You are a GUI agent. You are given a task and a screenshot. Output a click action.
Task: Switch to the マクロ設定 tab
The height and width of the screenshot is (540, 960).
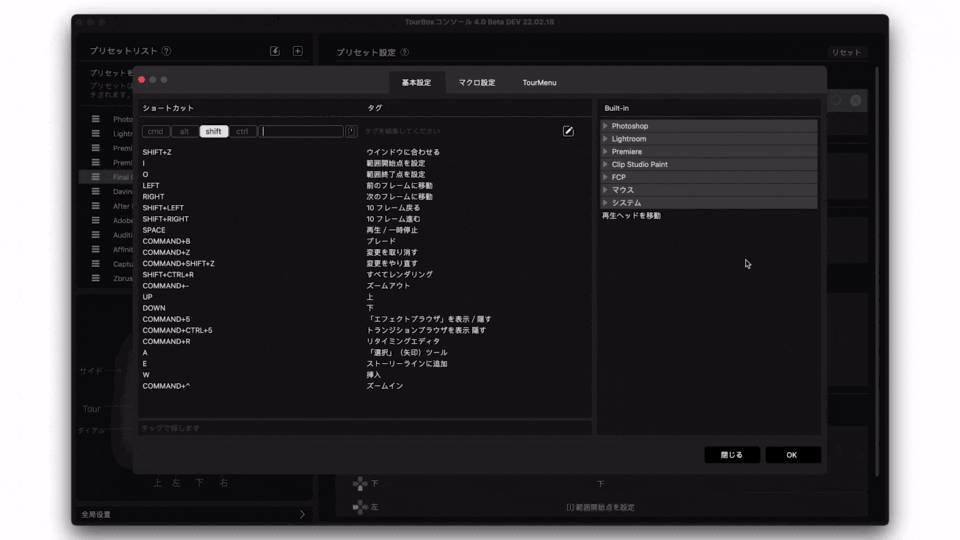coord(476,83)
